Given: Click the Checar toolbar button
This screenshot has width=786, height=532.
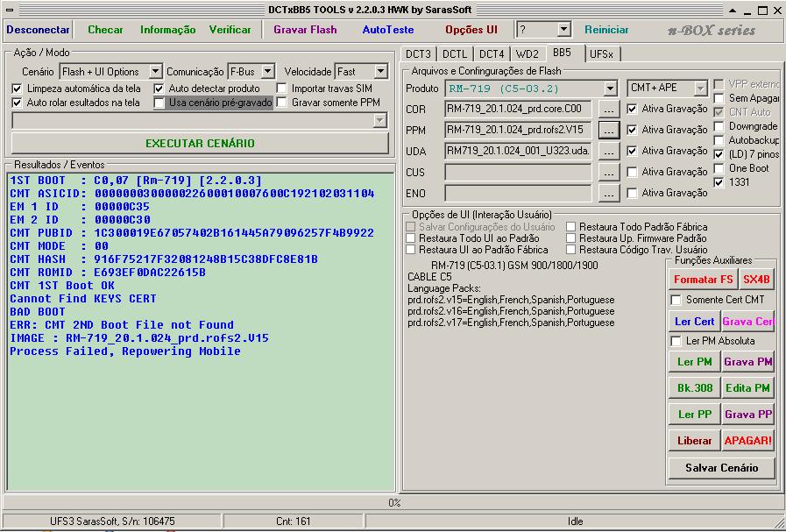Looking at the screenshot, I should (105, 30).
